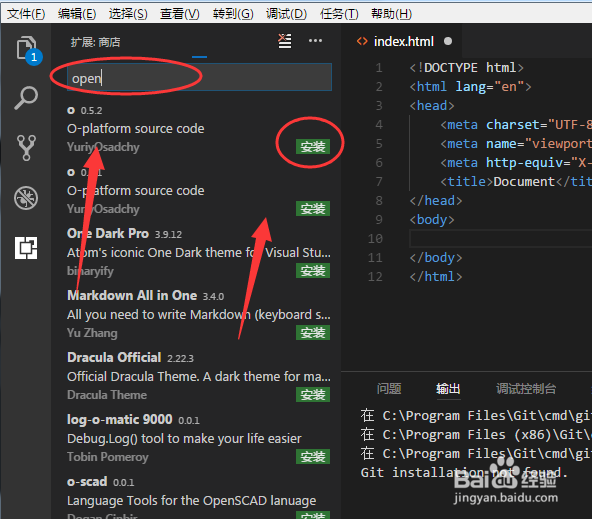Image resolution: width=592 pixels, height=519 pixels.
Task: Place cursor on the closing body tag
Action: [436, 258]
